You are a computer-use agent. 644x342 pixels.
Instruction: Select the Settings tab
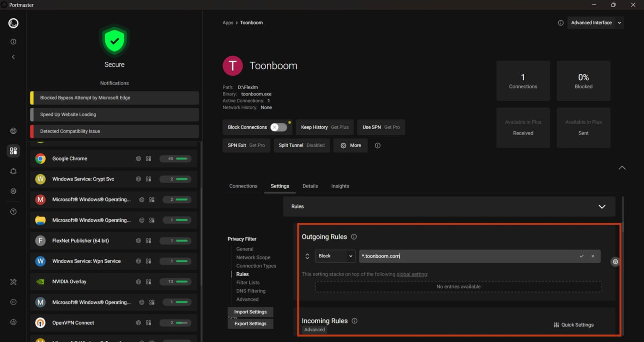pos(280,186)
